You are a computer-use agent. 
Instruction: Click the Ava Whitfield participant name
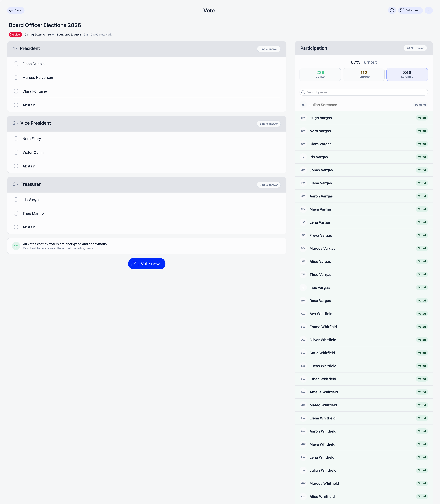321,314
